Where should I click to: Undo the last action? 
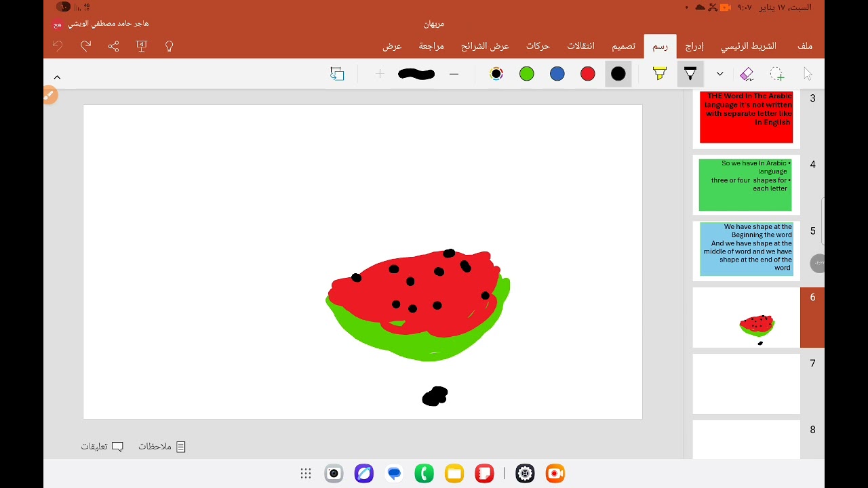pyautogui.click(x=58, y=46)
